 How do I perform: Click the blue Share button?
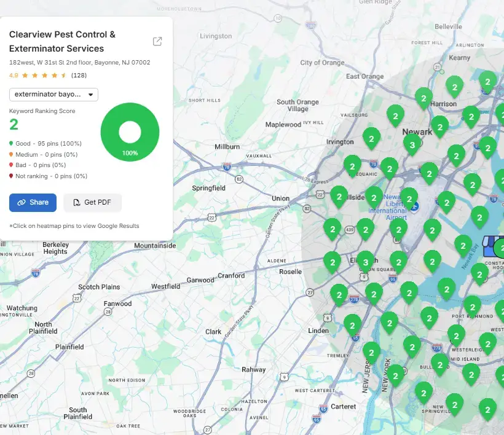pos(33,202)
